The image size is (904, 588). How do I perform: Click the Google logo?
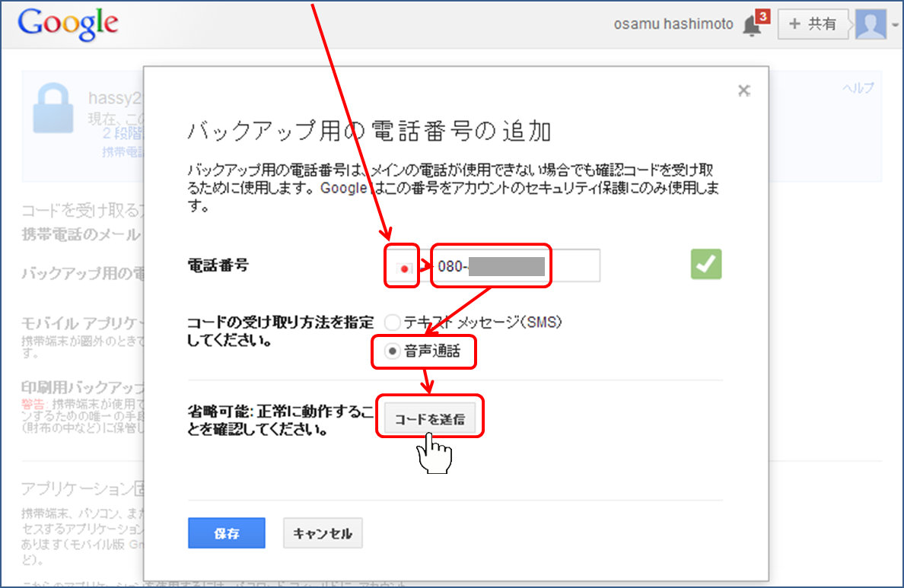tap(68, 24)
